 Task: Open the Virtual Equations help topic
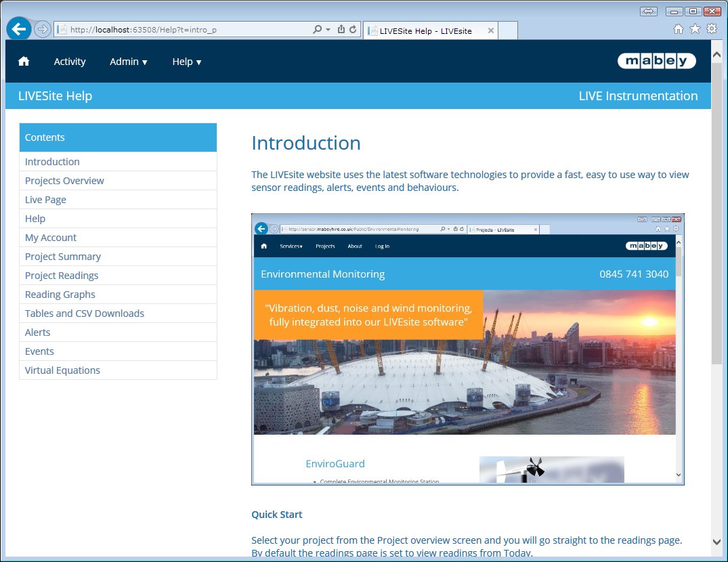click(118, 370)
